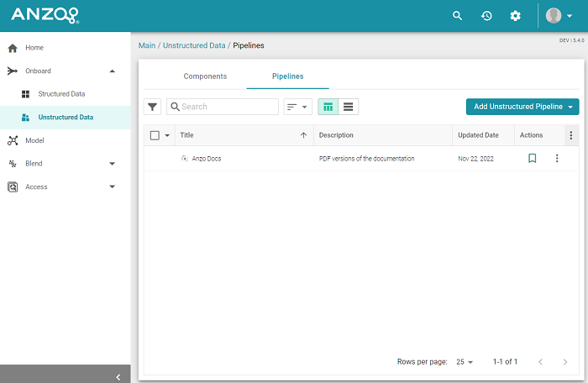This screenshot has height=383, width=588.
Task: Tick the select-all checkbox in header
Action: click(x=155, y=135)
